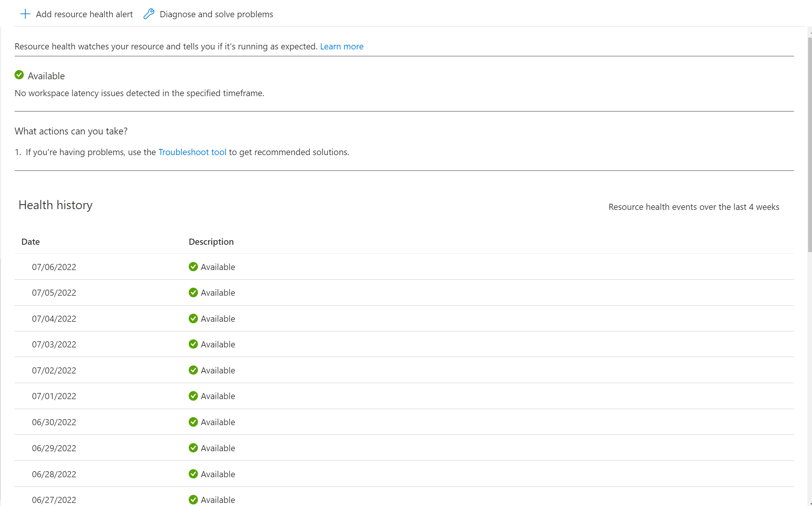Click green check icon for 06/27/2022
812x506 pixels.
tap(193, 499)
